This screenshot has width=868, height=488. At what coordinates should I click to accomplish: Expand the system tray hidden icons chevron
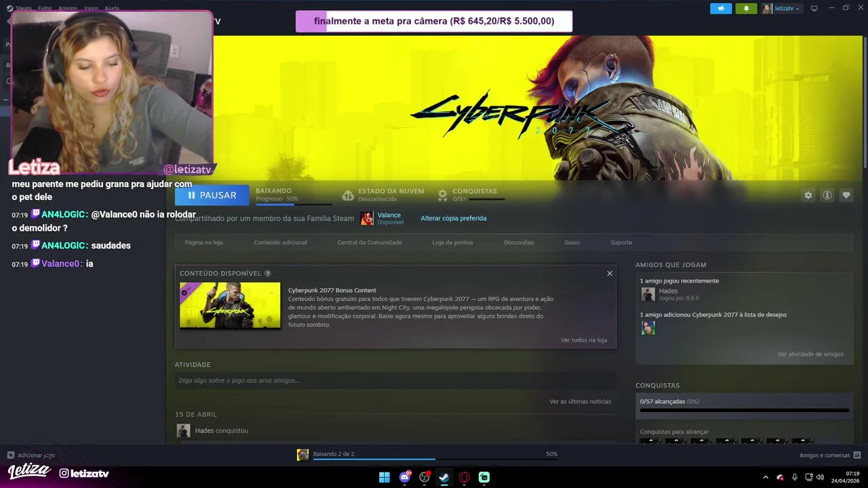coord(766,477)
